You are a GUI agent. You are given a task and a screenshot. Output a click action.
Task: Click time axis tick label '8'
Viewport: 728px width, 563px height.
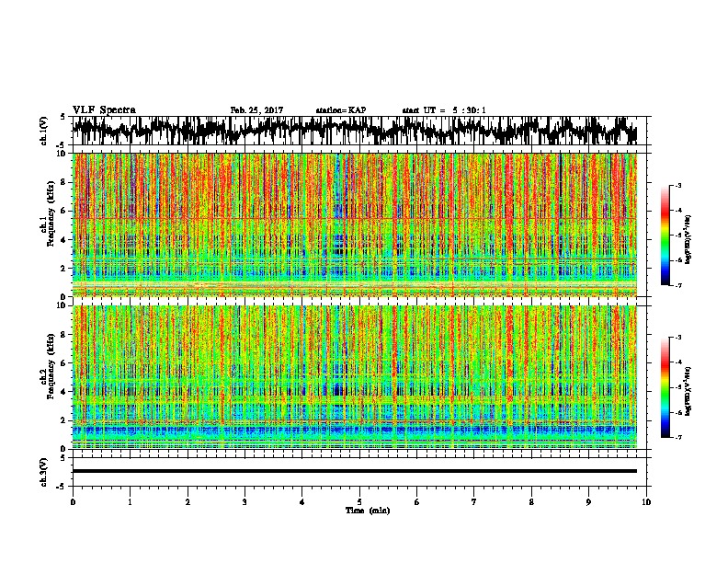pos(531,502)
